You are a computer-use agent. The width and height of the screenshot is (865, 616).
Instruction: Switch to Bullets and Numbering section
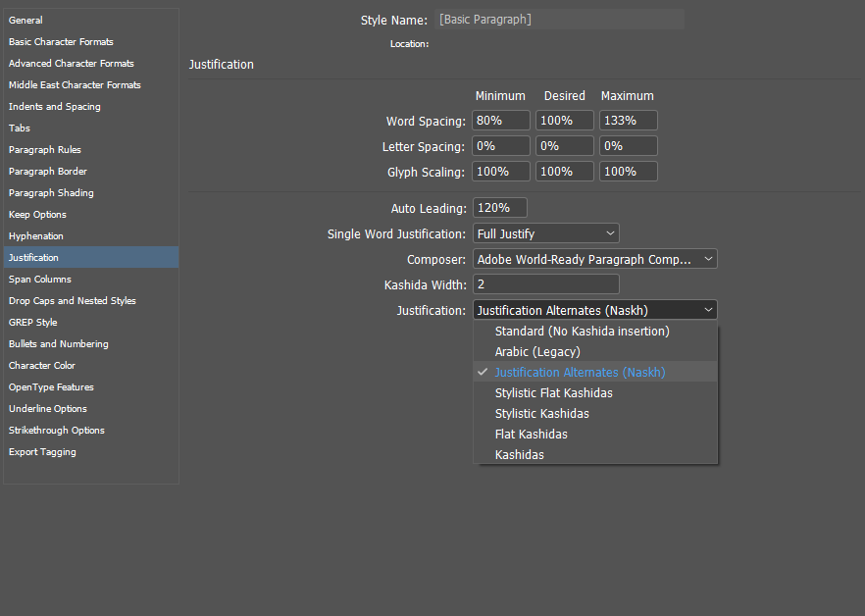click(x=59, y=344)
